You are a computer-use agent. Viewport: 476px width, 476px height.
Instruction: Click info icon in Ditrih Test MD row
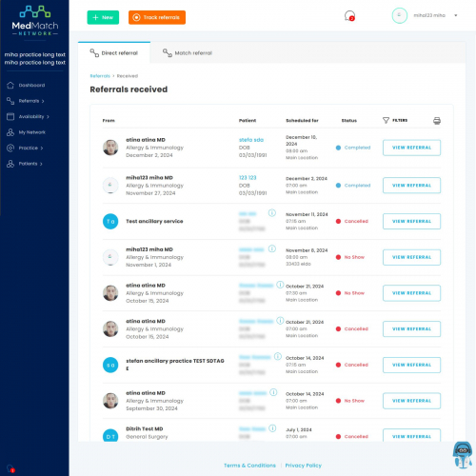272,428
